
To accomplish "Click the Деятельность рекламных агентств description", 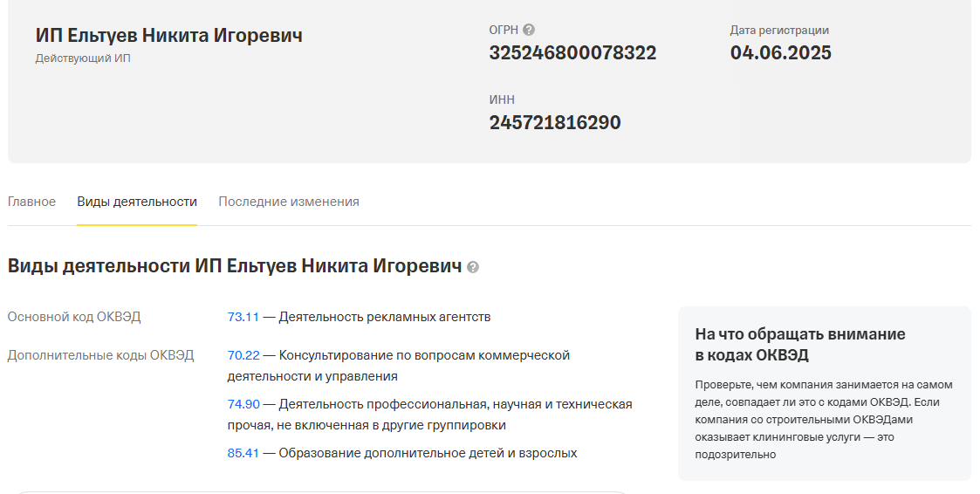I will [x=385, y=317].
